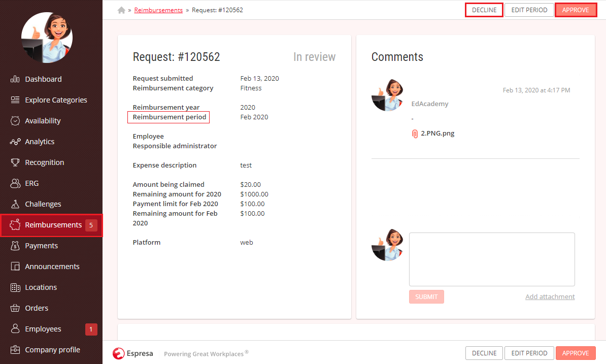Viewport: 606px width, 364px height.
Task: Click the ERG people icon
Action: coord(15,184)
